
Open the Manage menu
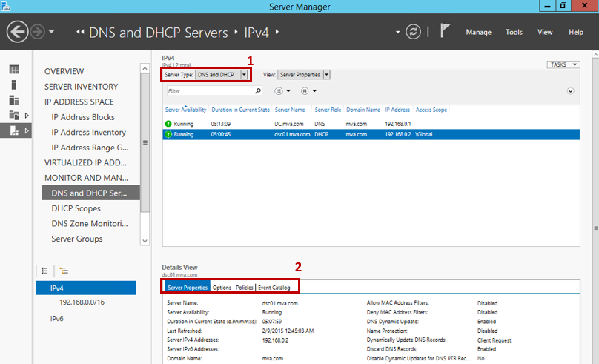(x=478, y=32)
